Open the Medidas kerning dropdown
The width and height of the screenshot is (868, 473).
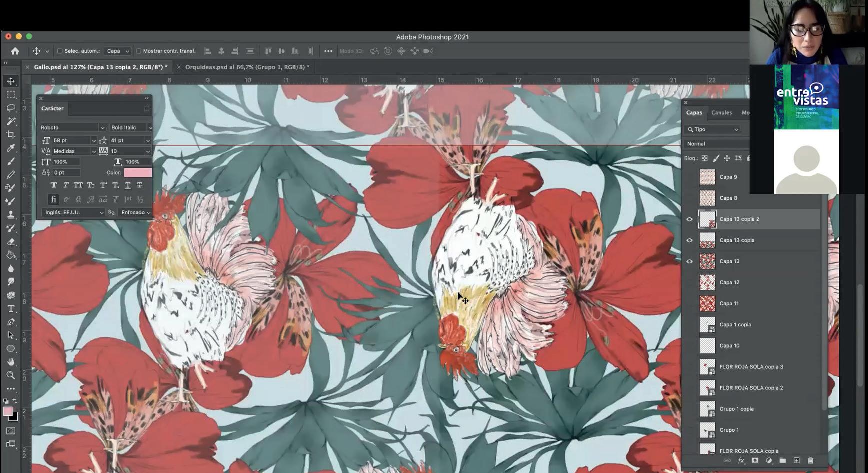pyautogui.click(x=94, y=151)
